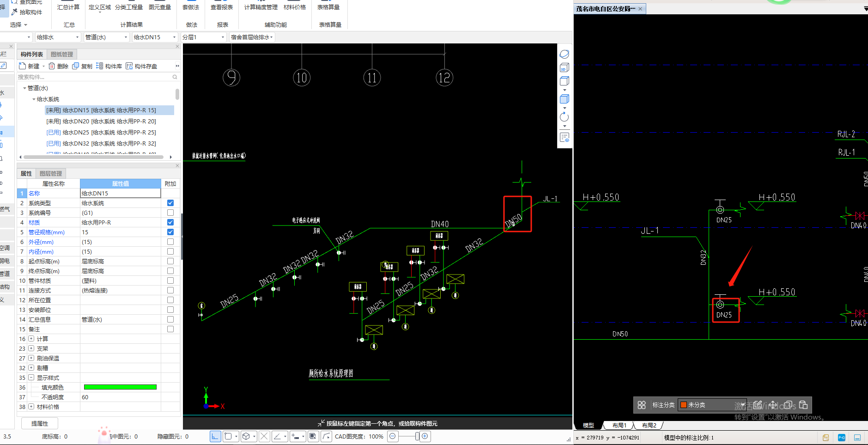
Task: Click the 汇总计算 ribbon command
Action: [x=68, y=7]
